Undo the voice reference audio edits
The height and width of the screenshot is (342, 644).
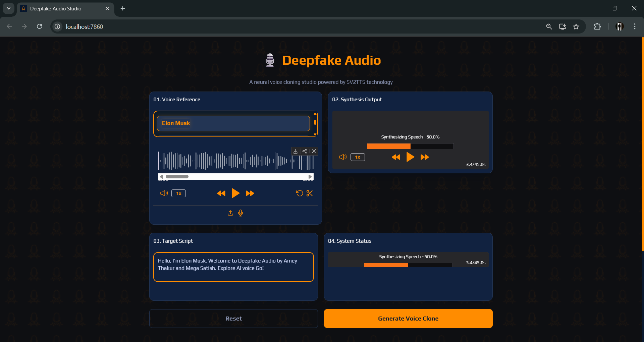[x=300, y=193]
